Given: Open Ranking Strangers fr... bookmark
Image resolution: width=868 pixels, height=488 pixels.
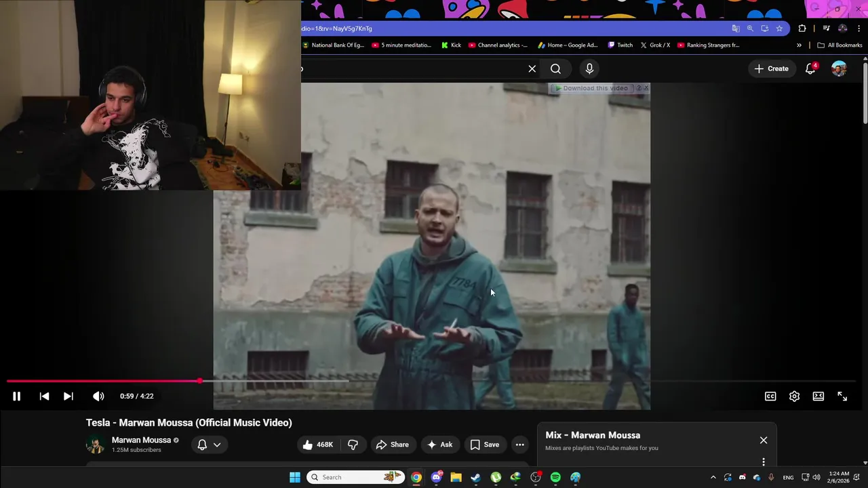Looking at the screenshot, I should pos(708,45).
